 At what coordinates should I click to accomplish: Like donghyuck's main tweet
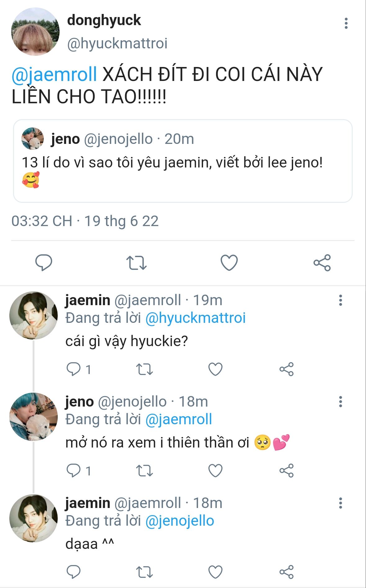click(x=229, y=263)
